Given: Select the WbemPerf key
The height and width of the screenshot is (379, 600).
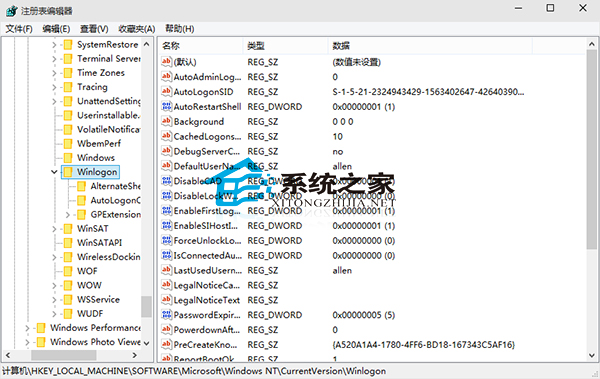Looking at the screenshot, I should tap(99, 144).
